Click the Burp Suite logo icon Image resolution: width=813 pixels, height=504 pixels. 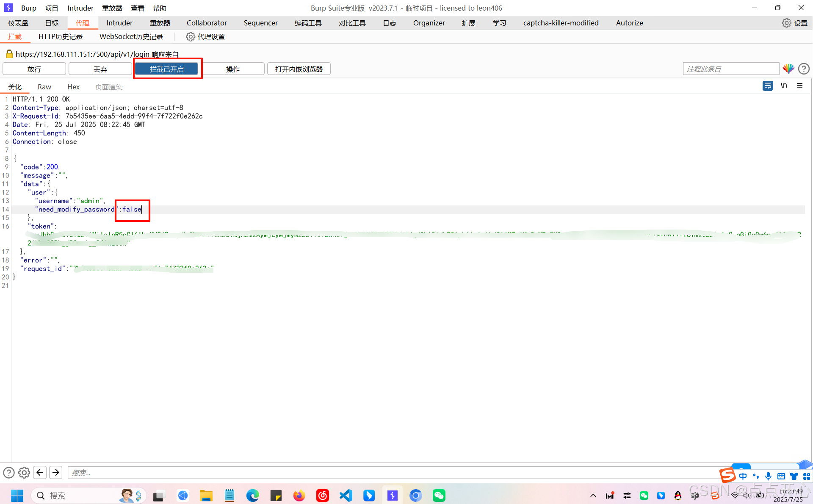click(x=8, y=8)
